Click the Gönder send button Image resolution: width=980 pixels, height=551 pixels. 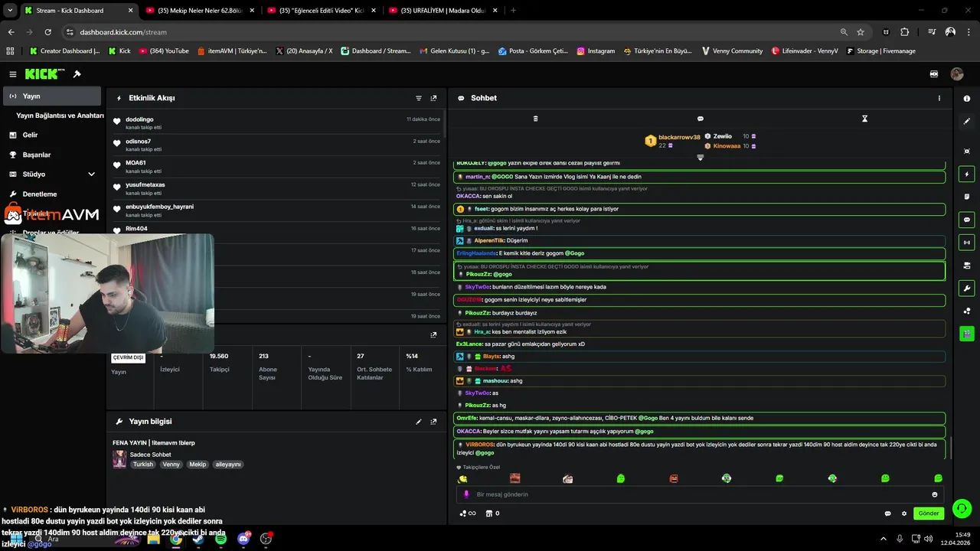pos(929,514)
